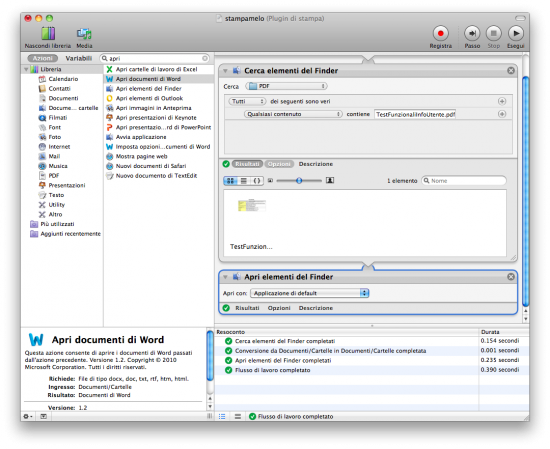Click the search field containing 'apri'
This screenshot has width=550, height=449.
tap(154, 58)
